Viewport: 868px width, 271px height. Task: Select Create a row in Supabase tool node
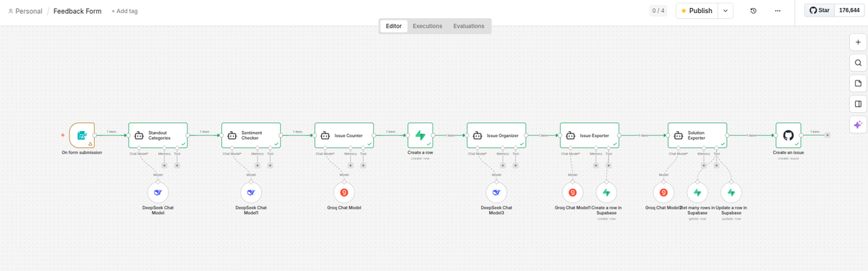tap(607, 193)
